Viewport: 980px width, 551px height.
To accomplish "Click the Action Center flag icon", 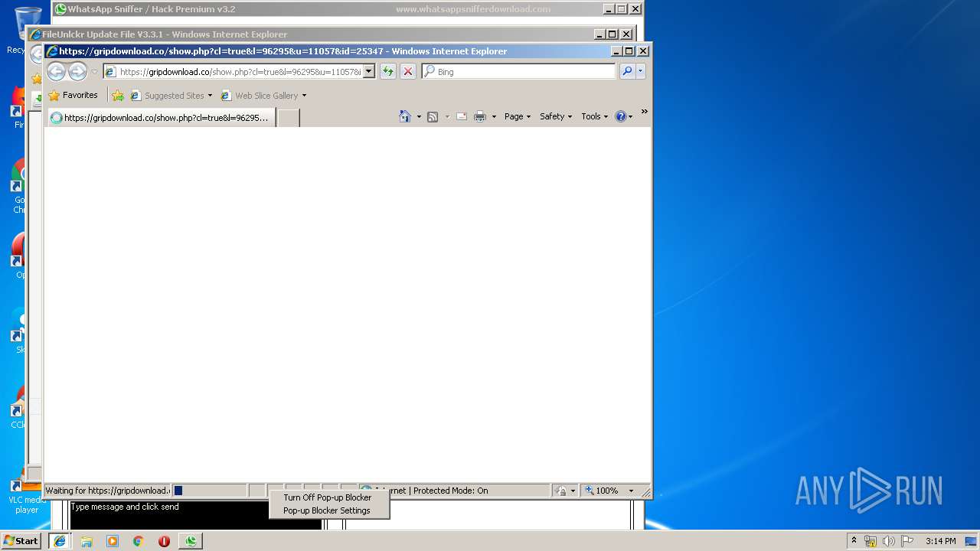I will pos(907,541).
